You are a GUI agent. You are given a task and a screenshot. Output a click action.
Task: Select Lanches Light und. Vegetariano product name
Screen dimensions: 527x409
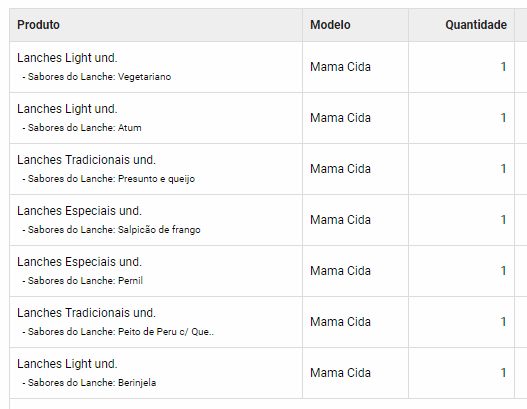point(67,58)
